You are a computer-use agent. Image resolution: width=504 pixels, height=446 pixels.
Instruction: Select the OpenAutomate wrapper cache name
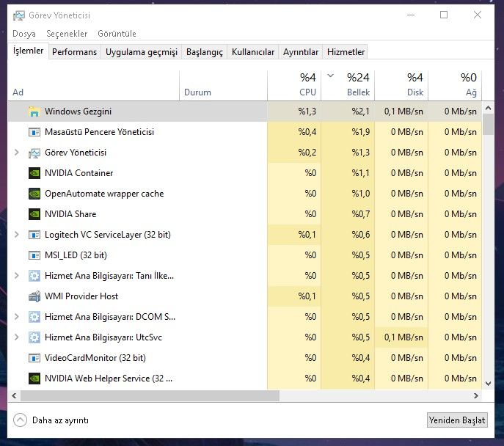[104, 194]
